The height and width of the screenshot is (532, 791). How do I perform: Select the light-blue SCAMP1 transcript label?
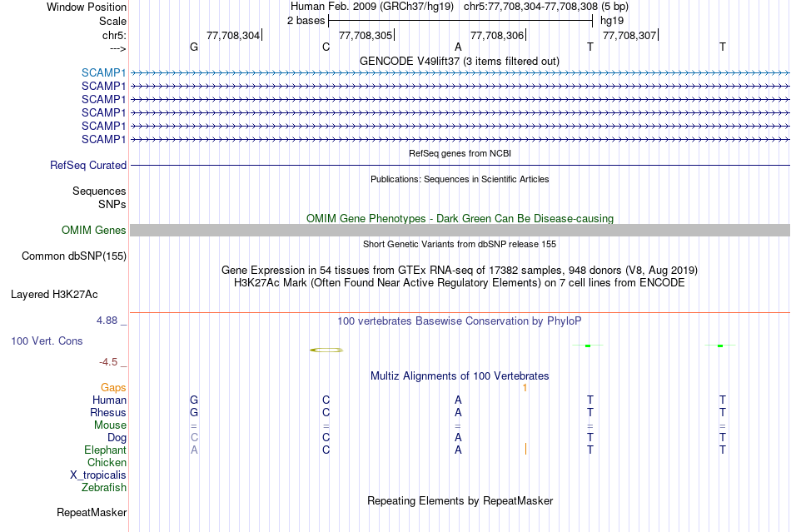(x=103, y=72)
